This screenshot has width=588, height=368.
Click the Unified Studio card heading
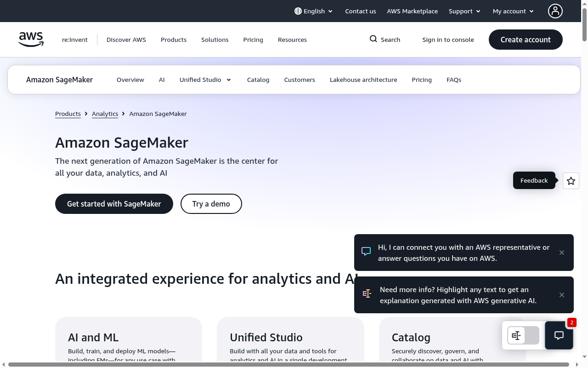click(x=266, y=337)
